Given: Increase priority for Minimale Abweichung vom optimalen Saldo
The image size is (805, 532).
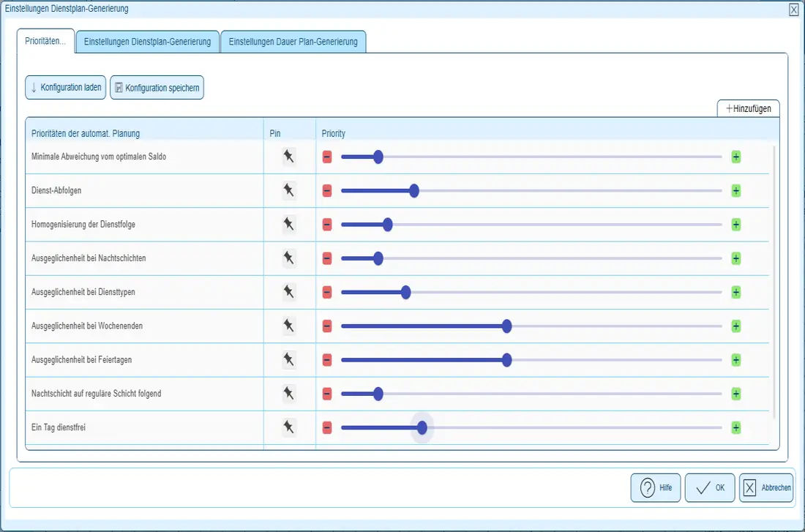Looking at the screenshot, I should pos(735,157).
